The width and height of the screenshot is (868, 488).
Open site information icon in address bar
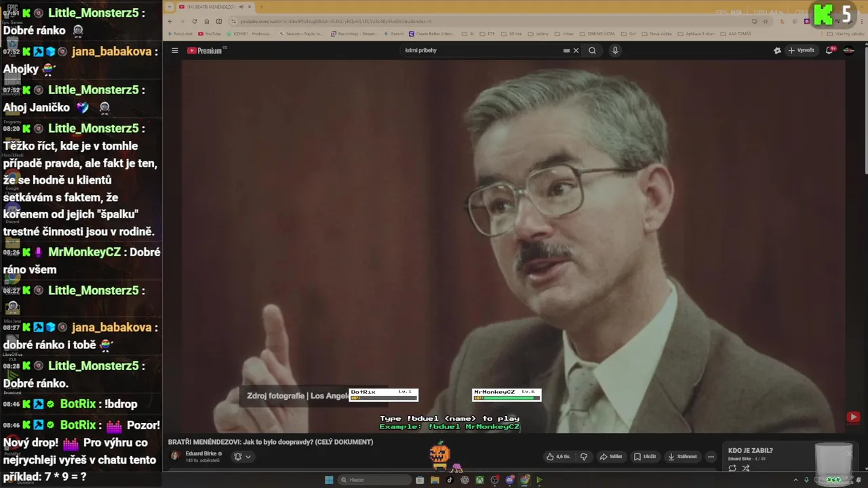point(235,21)
